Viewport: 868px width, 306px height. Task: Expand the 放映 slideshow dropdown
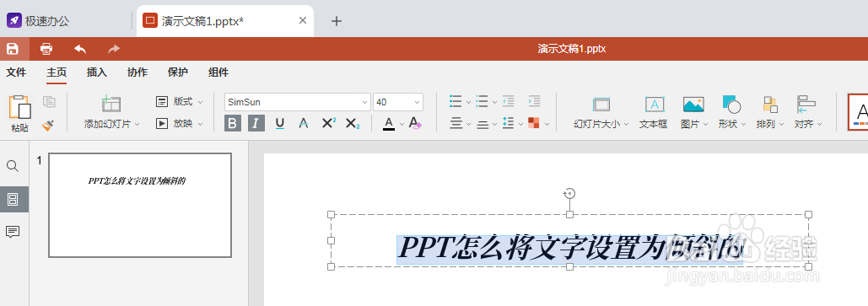(201, 124)
